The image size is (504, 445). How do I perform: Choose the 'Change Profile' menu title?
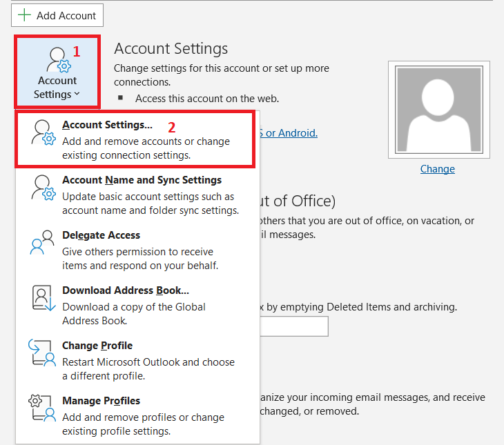[x=97, y=346]
